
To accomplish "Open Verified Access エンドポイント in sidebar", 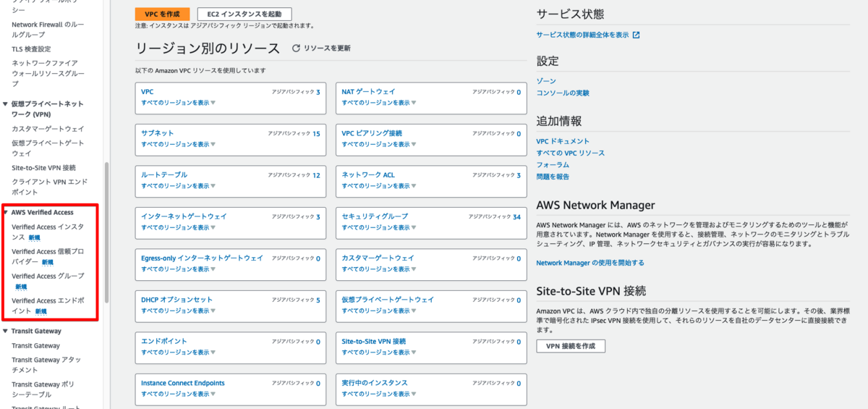I will tap(48, 305).
